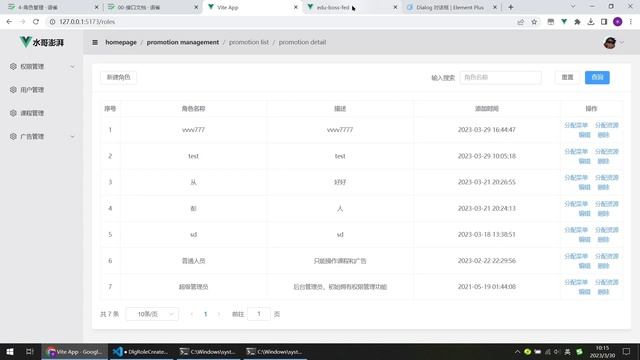Click the 重置 reset button
This screenshot has width=640, height=360.
[x=567, y=77]
